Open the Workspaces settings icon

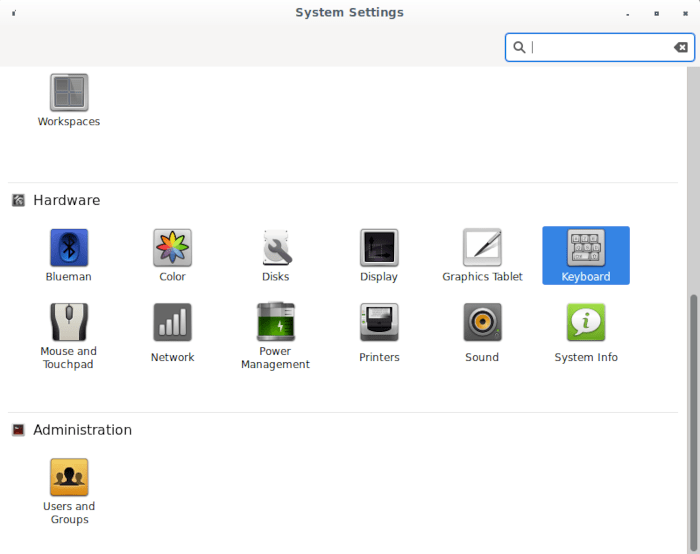tap(69, 101)
